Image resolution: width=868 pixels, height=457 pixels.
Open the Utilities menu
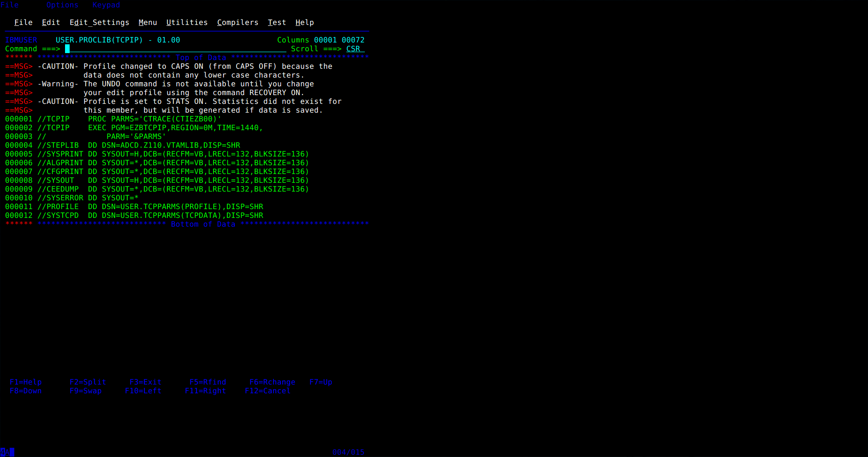pyautogui.click(x=187, y=22)
